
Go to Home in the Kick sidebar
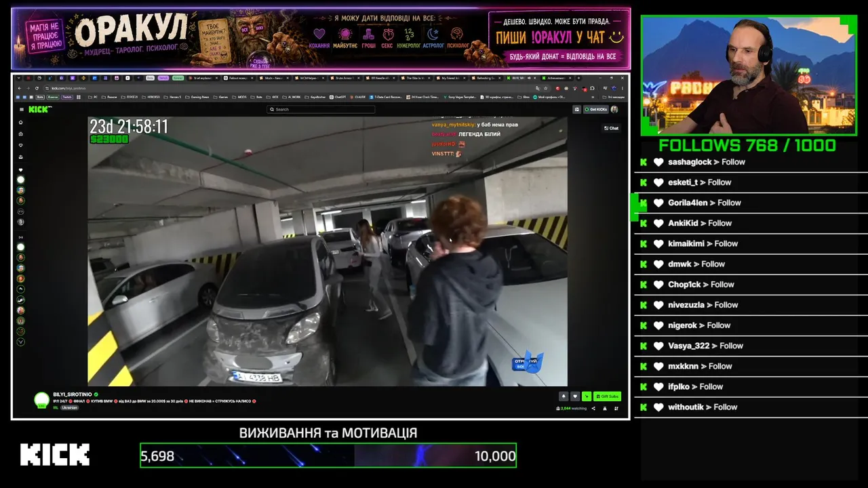(x=21, y=123)
